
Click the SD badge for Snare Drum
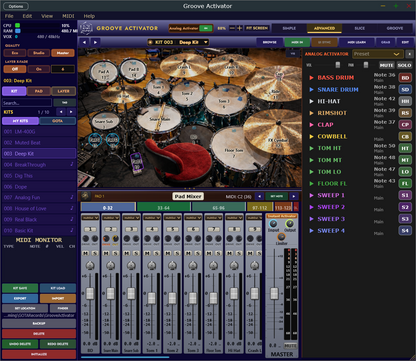(405, 90)
